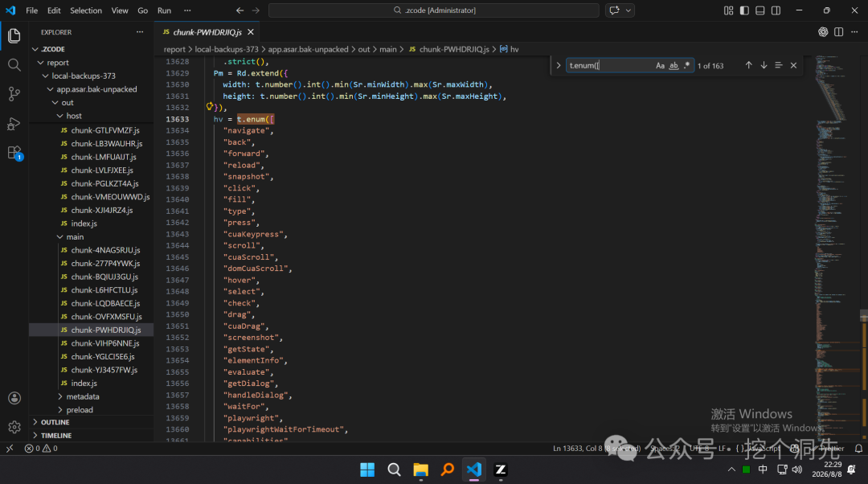This screenshot has height=484, width=868.
Task: Open the Run menu
Action: pos(165,10)
